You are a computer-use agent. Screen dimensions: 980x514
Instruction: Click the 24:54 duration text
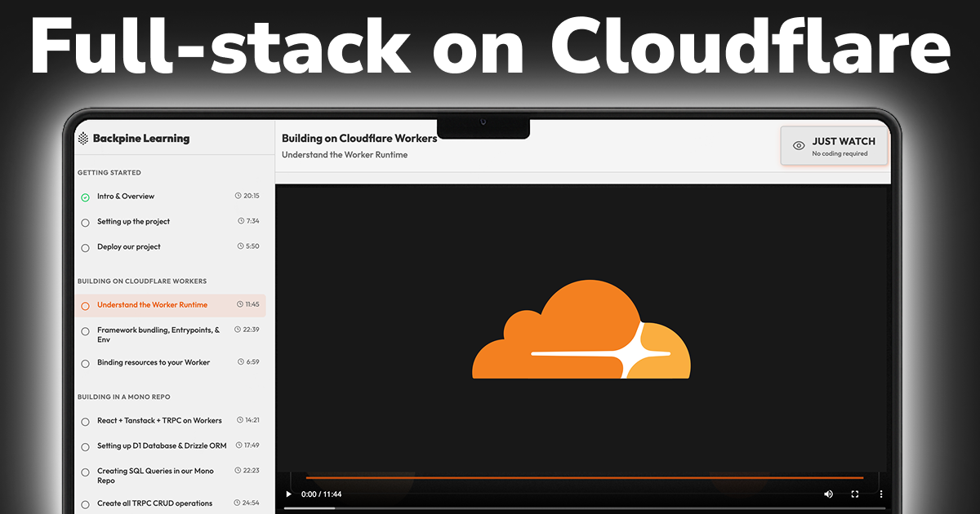coord(251,503)
